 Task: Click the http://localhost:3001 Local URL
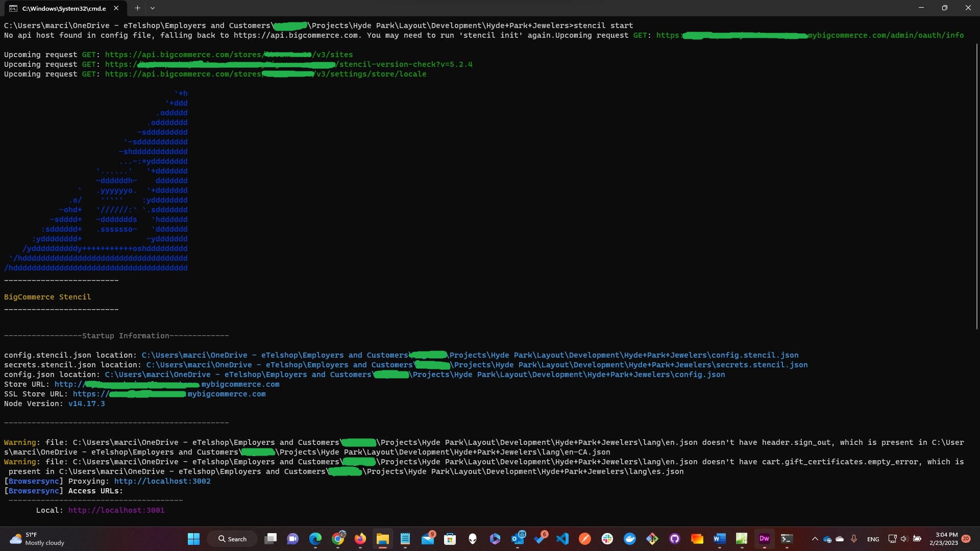click(116, 510)
